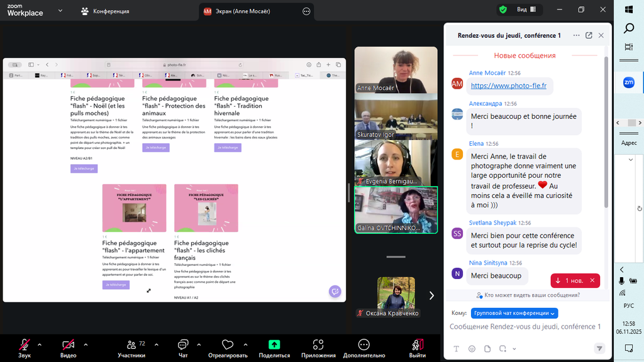Click the green security shield icon
This screenshot has height=362, width=644.
[502, 9]
